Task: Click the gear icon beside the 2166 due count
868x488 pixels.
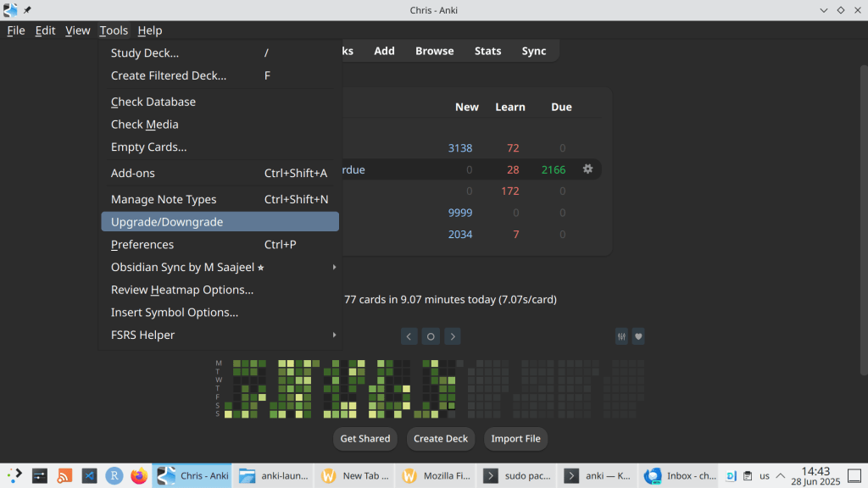Action: (x=587, y=169)
